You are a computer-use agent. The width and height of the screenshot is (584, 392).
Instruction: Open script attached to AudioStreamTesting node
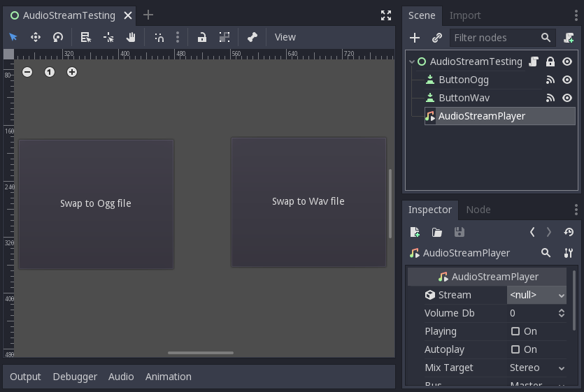[x=534, y=61]
